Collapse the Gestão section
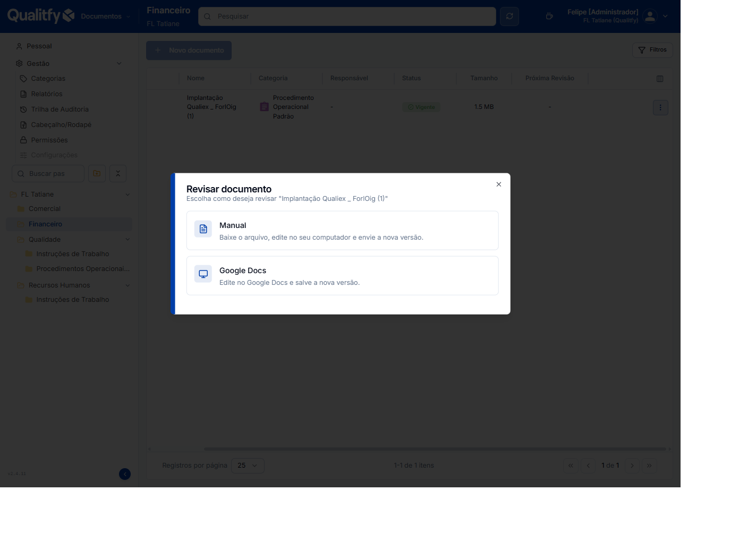Image resolution: width=756 pixels, height=541 pixels. [119, 64]
